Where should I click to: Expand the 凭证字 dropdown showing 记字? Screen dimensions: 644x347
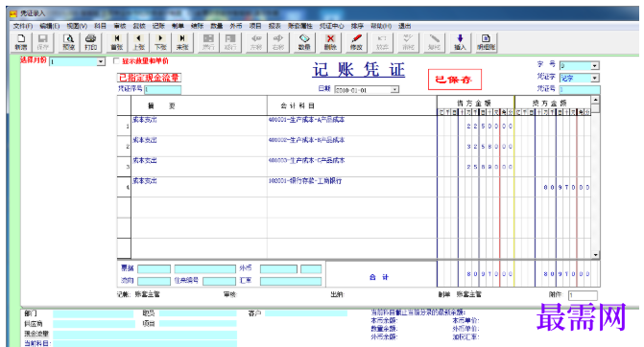(x=595, y=78)
